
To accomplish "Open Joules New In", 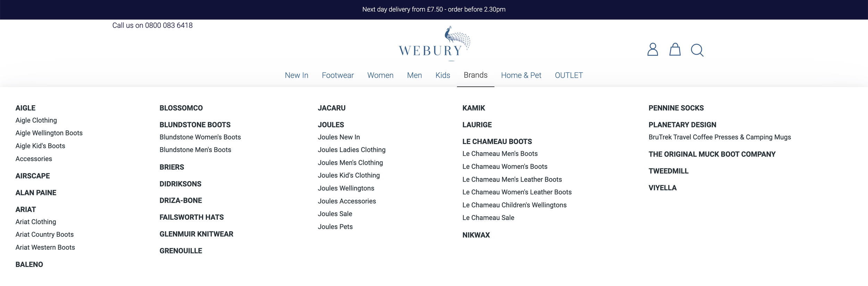I will coord(339,137).
